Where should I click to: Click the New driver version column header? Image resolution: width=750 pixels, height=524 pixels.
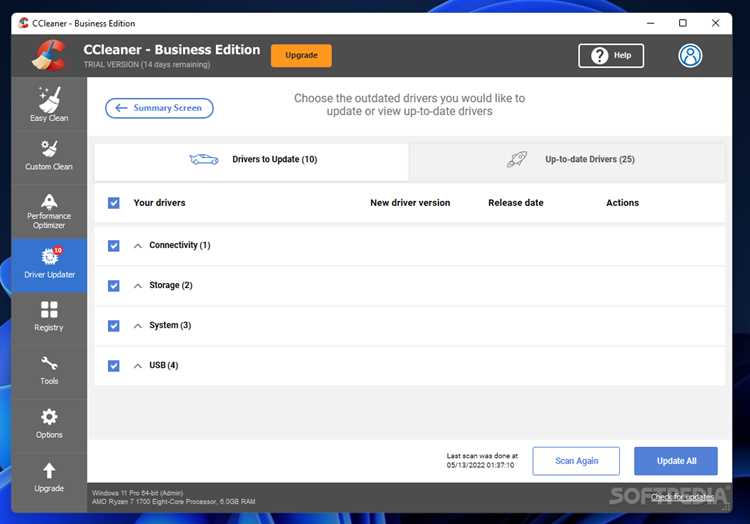[x=410, y=203]
